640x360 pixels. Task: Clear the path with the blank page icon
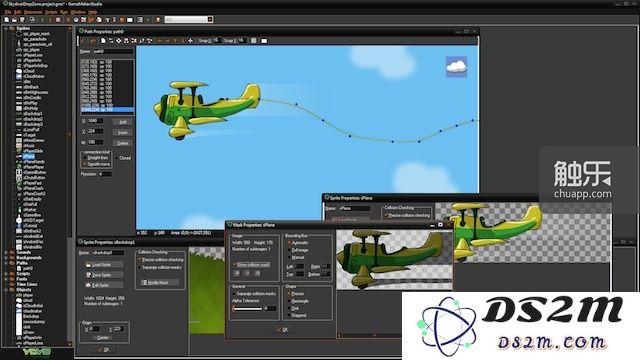(103, 41)
